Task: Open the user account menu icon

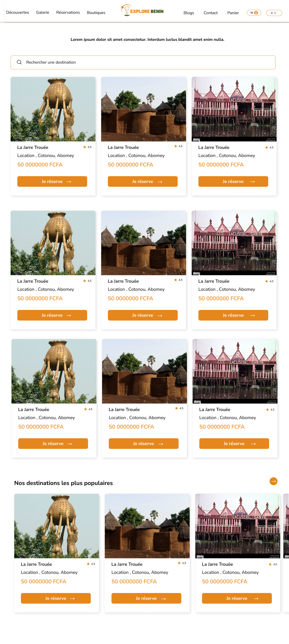Action: [x=254, y=13]
